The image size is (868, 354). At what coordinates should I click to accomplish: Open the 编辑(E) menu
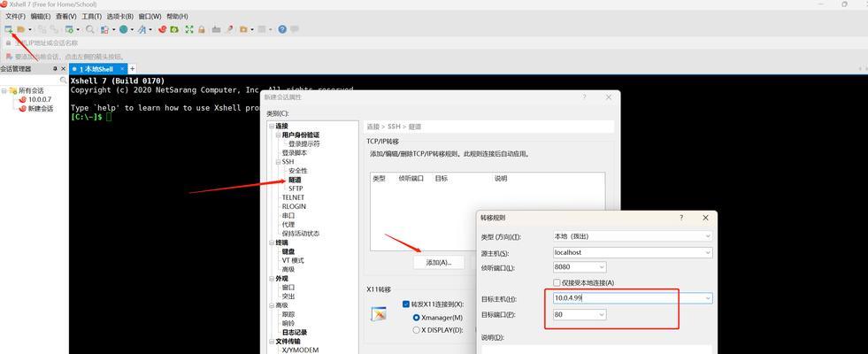(41, 17)
